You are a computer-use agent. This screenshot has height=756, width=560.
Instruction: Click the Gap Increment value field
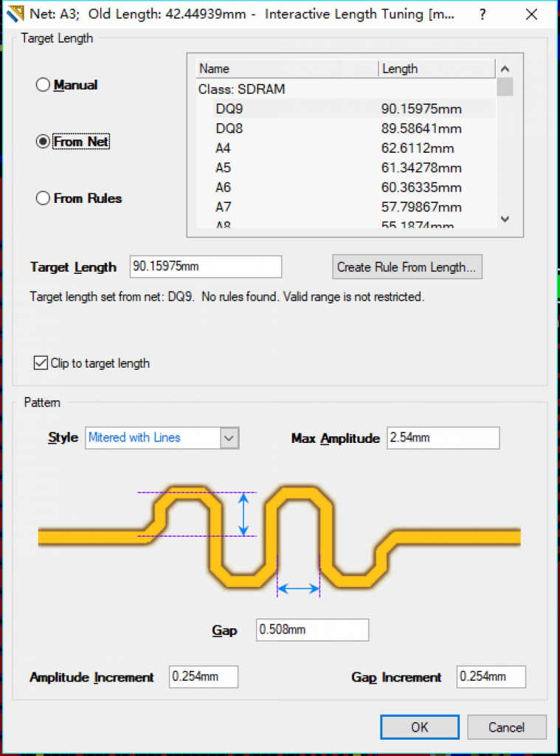point(491,677)
